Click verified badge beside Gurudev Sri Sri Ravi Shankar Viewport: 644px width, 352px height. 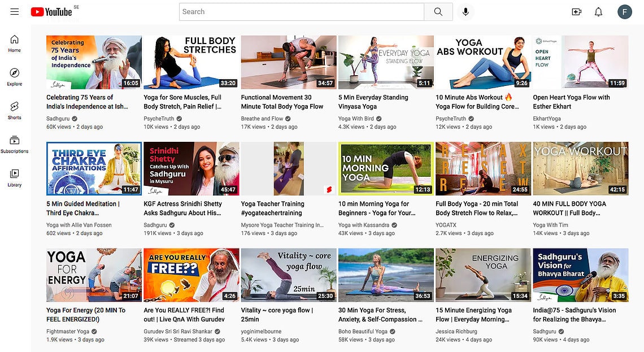click(217, 332)
